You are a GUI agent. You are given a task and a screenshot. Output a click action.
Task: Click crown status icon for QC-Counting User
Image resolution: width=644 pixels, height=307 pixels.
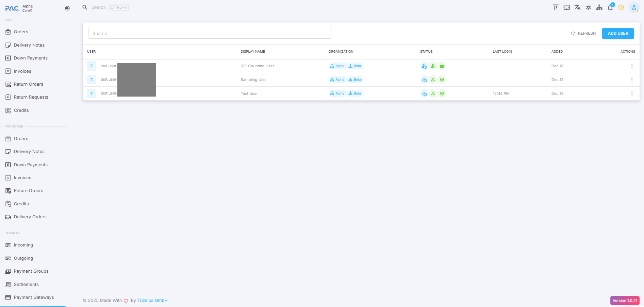442,66
